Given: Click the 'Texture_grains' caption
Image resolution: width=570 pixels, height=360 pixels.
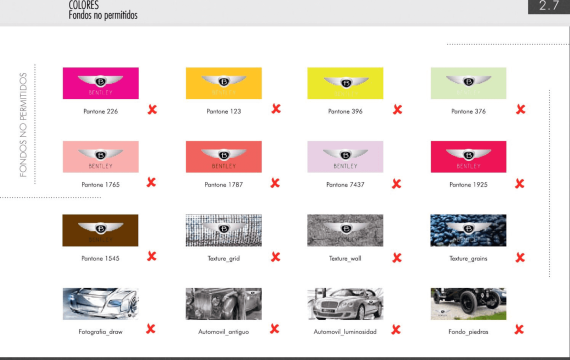Looking at the screenshot, I should point(468,259).
